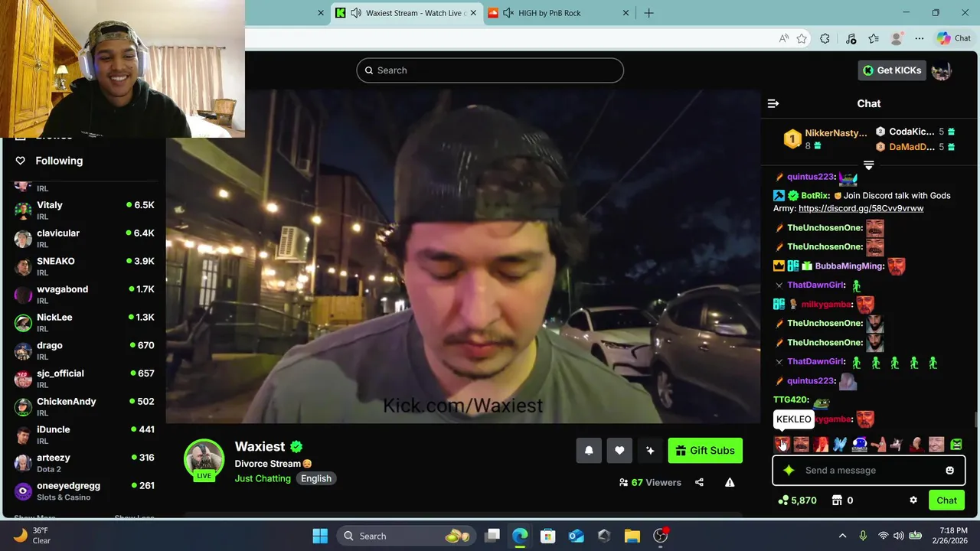Viewport: 980px width, 551px height.
Task: Open oneeyedgregg Slots & Casino channel
Action: point(84,491)
